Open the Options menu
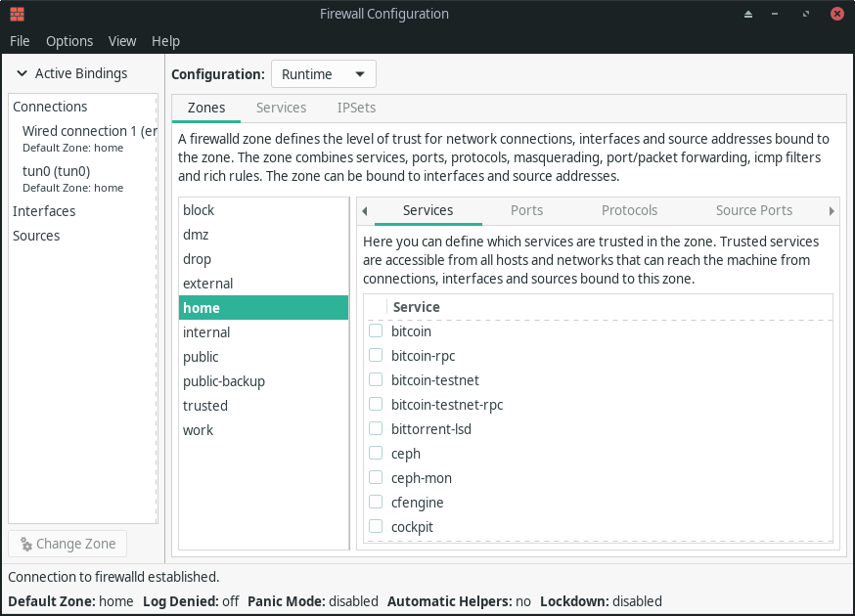This screenshot has height=616, width=855. pyautogui.click(x=69, y=41)
